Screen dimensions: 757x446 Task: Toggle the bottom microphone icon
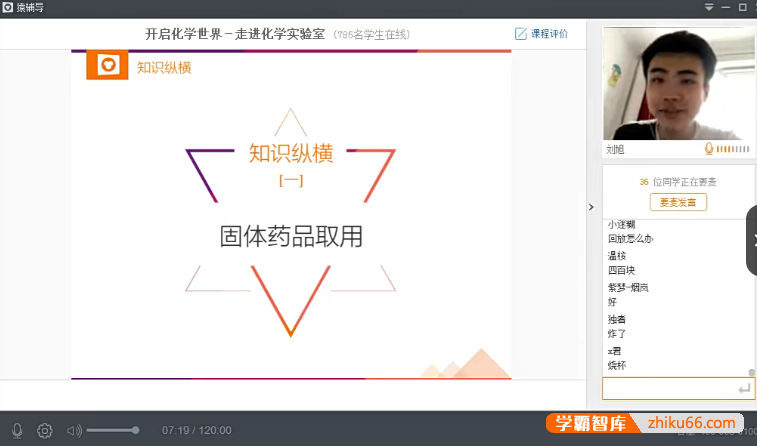click(17, 430)
